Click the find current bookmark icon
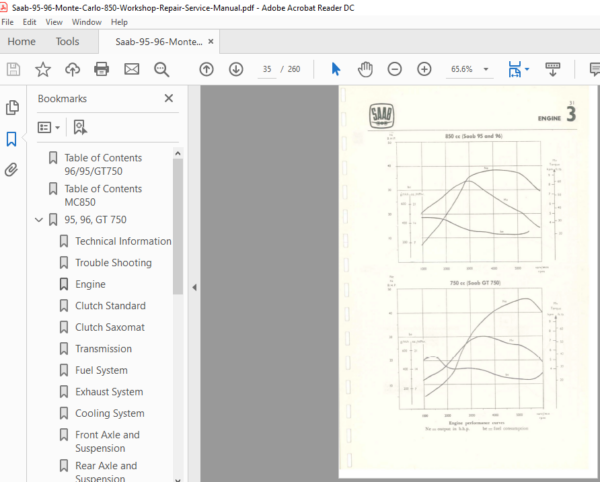This screenshot has width=600, height=482. (80, 127)
